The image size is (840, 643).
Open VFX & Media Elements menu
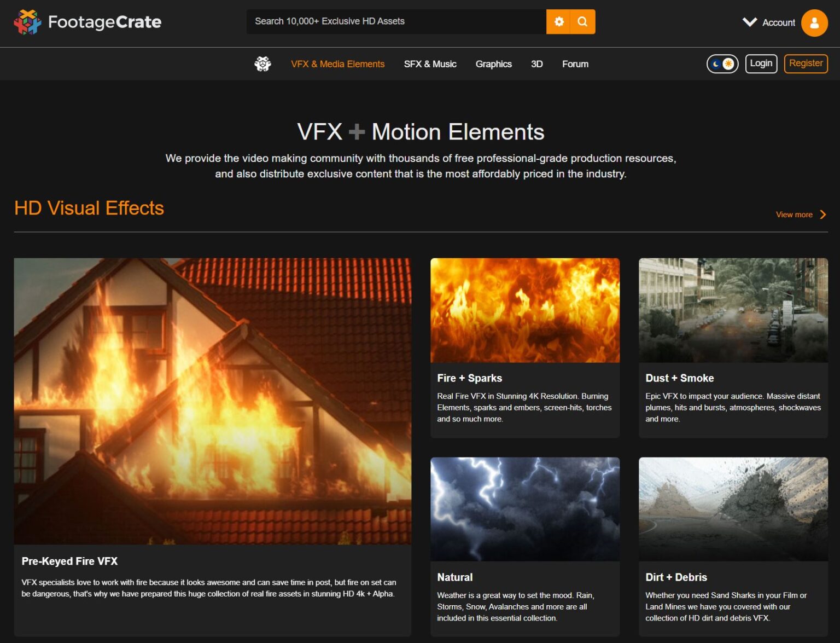point(337,64)
